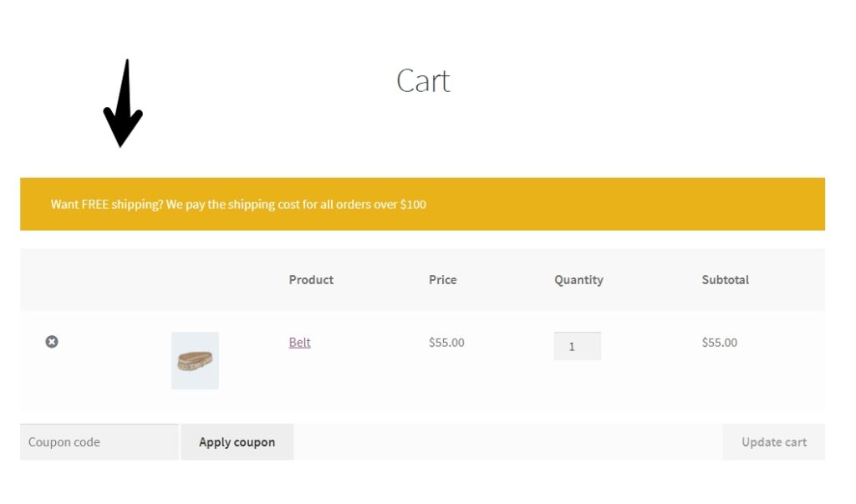
Task: Open the Belt product thumbnail image
Action: coord(195,360)
